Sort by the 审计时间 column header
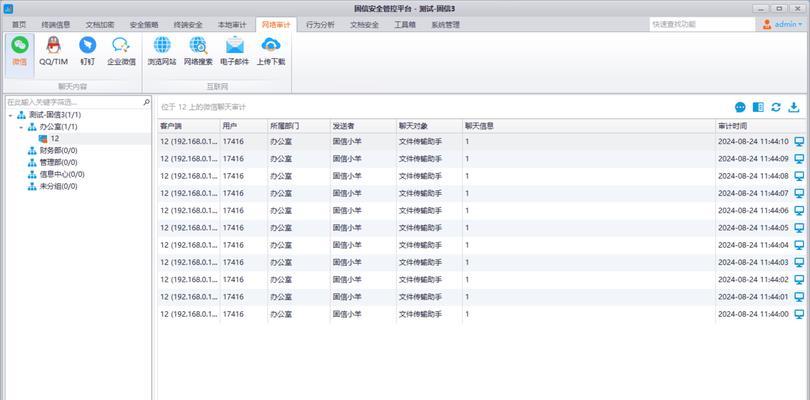810x400 pixels. 760,126
